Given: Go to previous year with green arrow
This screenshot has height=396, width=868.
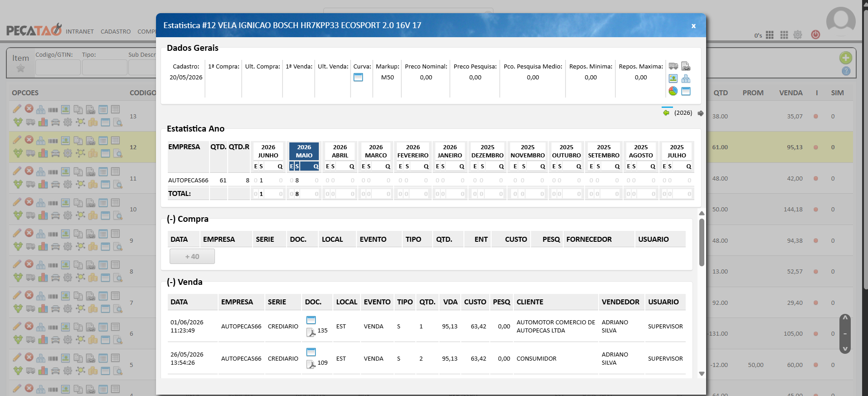Looking at the screenshot, I should coord(666,112).
